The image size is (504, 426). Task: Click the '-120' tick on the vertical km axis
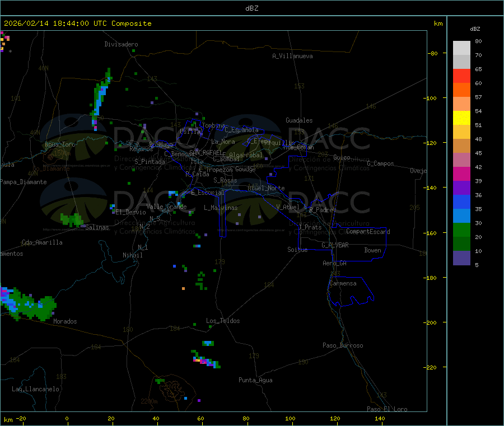point(430,143)
